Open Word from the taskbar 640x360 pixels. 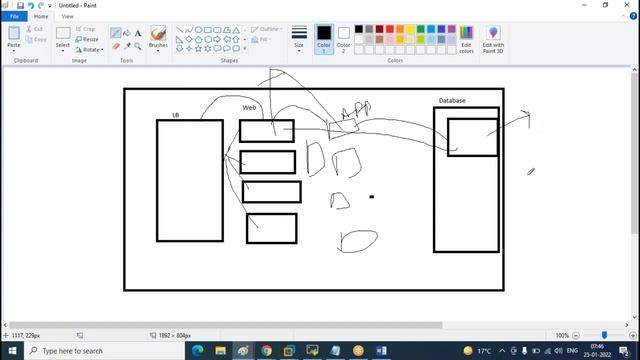tap(381, 351)
